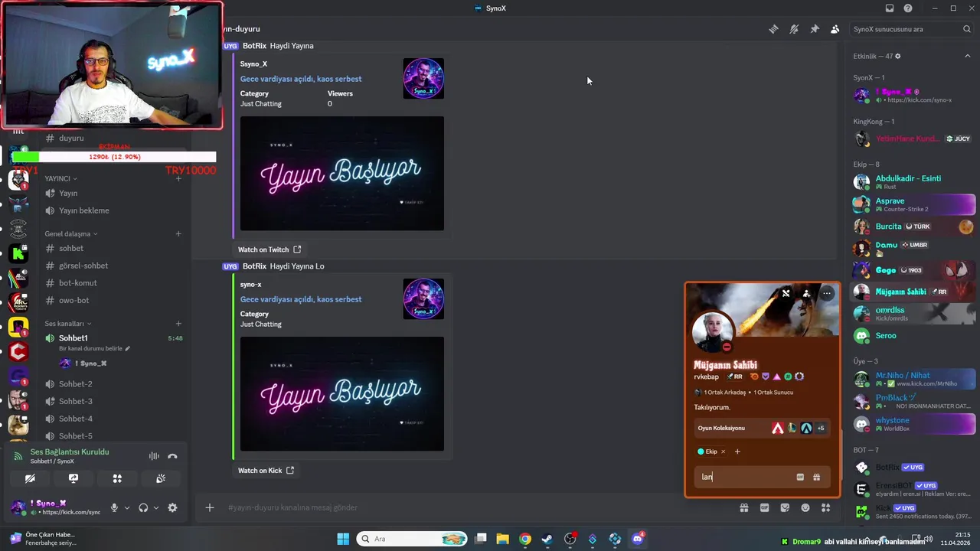
Task: Open the Inbox icon in title bar
Action: [x=890, y=8]
